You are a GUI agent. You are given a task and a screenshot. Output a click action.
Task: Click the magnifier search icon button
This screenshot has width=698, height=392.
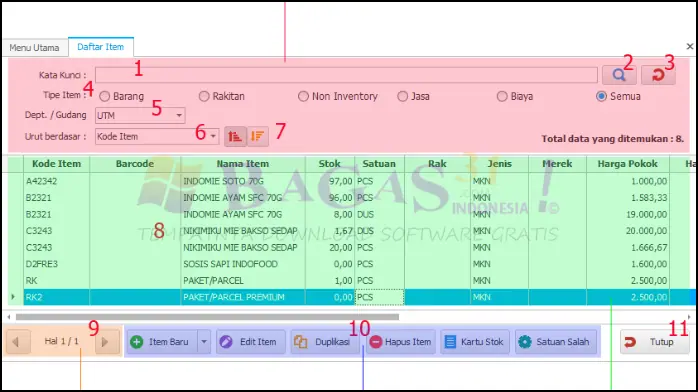[619, 75]
